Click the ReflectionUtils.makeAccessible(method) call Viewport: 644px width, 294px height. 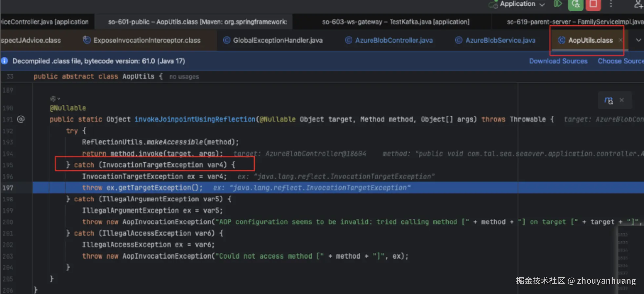click(x=160, y=142)
